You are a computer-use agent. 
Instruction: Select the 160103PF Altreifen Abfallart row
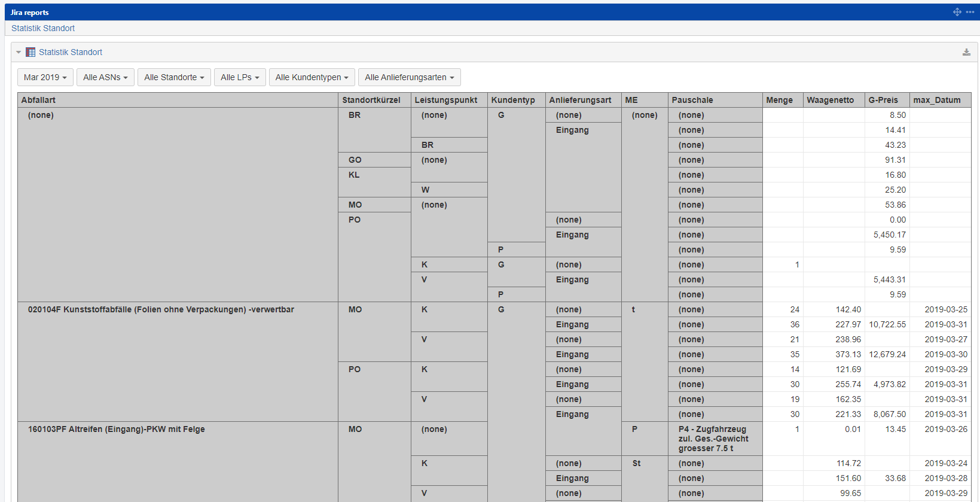click(178, 462)
